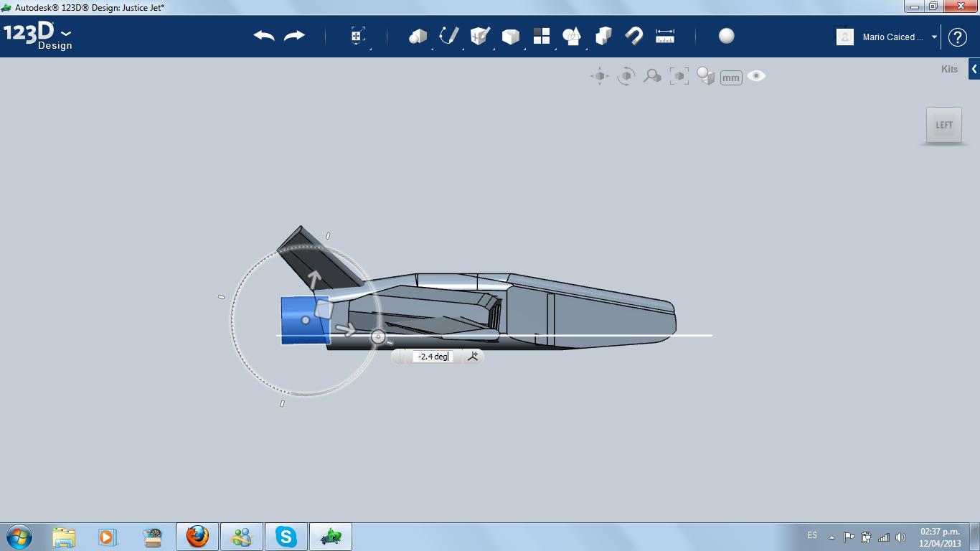Click the ES language indicator

[812, 535]
